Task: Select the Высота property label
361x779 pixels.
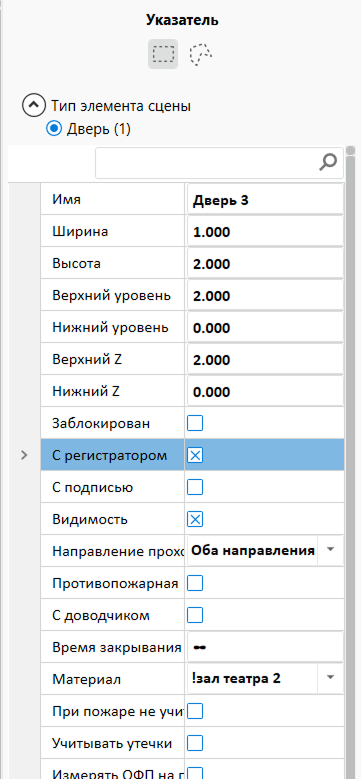Action: click(76, 264)
